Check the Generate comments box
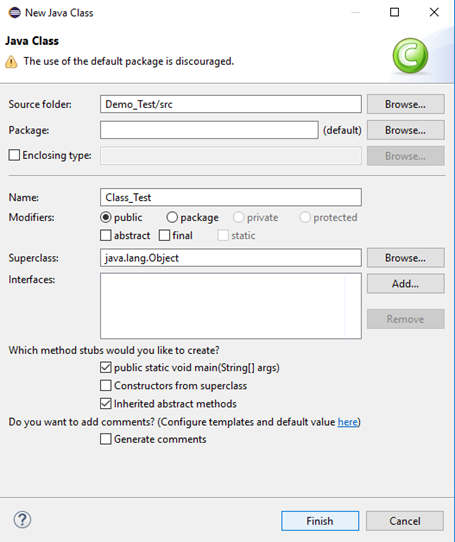The height and width of the screenshot is (542, 455). (106, 439)
